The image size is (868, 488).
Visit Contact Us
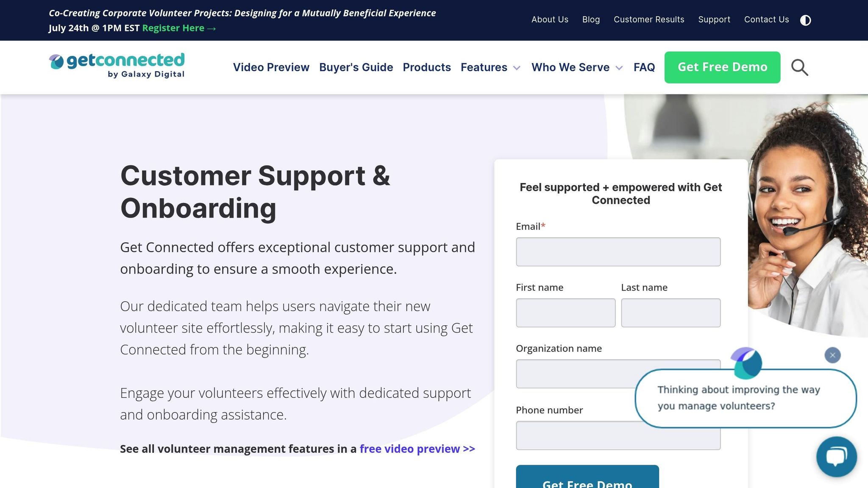(x=766, y=19)
